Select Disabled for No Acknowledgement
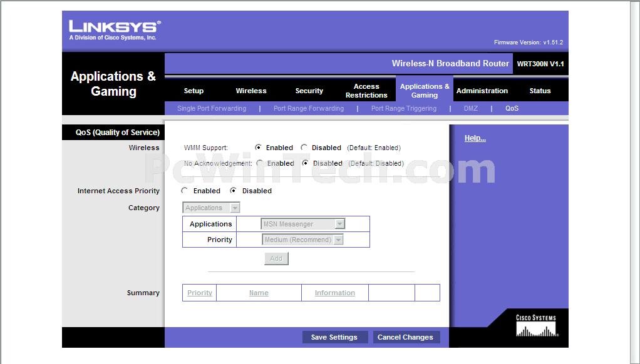This screenshot has height=364, width=640. pyautogui.click(x=305, y=163)
